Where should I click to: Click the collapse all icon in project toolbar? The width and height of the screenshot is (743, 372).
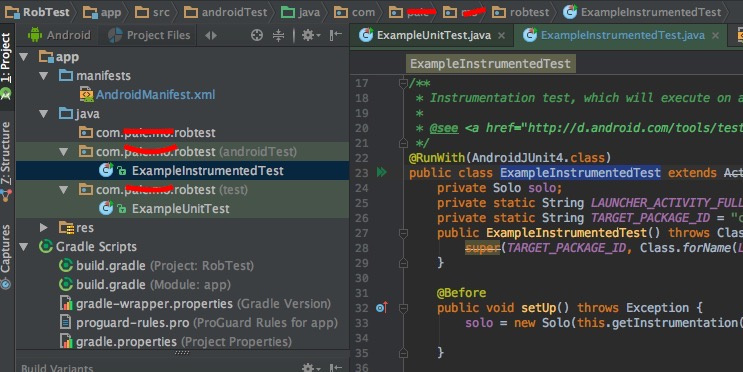click(279, 35)
